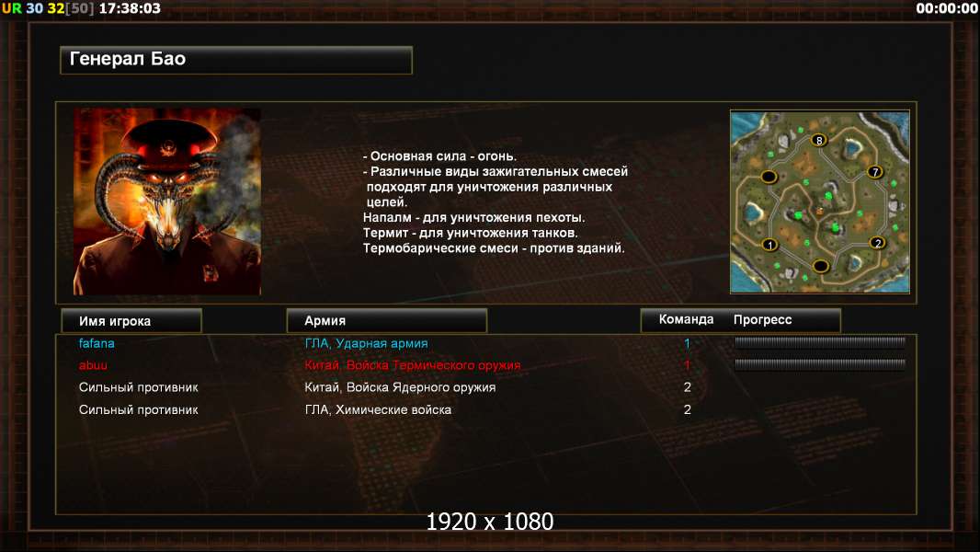Click the Армия column header
980x552 pixels.
pos(386,321)
